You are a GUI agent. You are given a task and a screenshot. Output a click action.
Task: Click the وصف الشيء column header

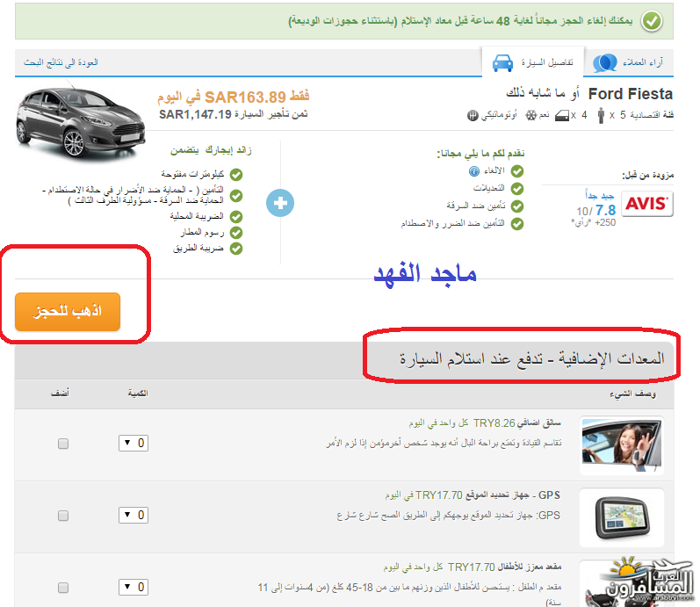point(632,394)
